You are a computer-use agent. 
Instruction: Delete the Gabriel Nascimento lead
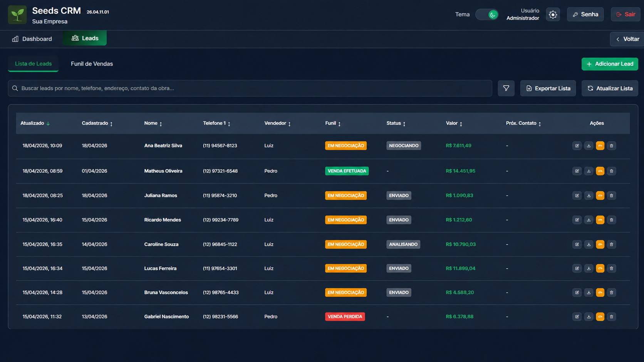tap(611, 317)
